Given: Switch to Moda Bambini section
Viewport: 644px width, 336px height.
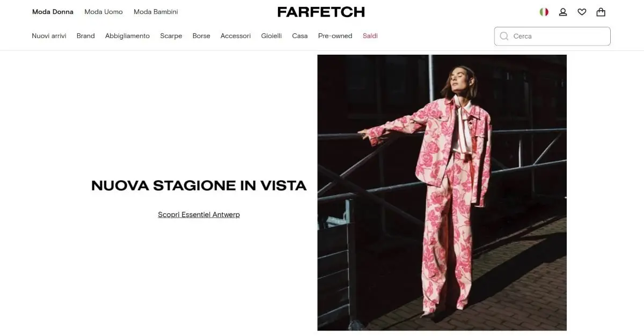Looking at the screenshot, I should 156,12.
